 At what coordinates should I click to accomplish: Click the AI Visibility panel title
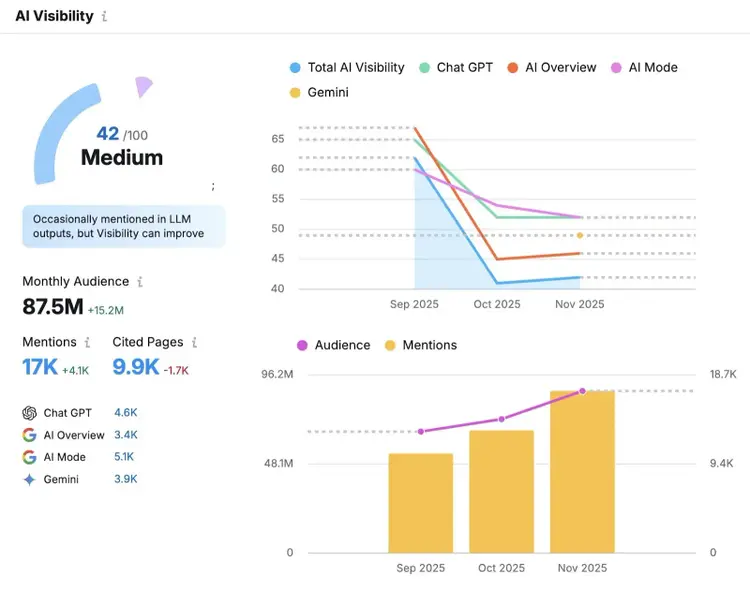[x=55, y=16]
